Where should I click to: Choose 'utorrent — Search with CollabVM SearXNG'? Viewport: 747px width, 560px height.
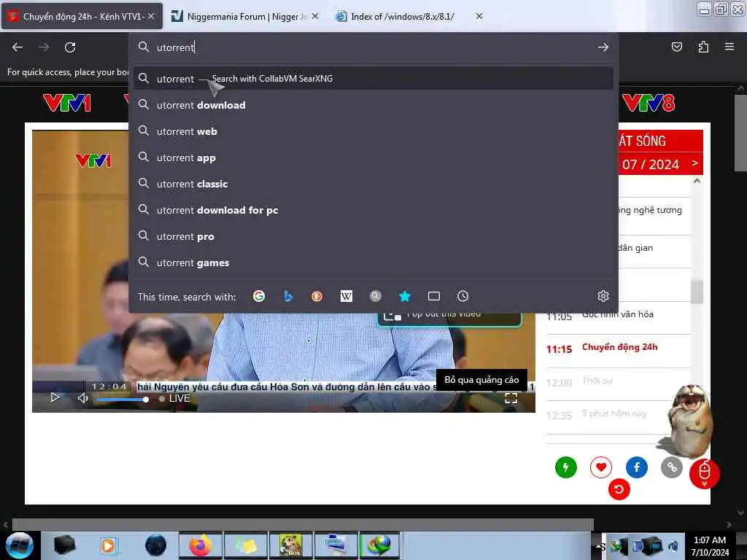point(373,79)
